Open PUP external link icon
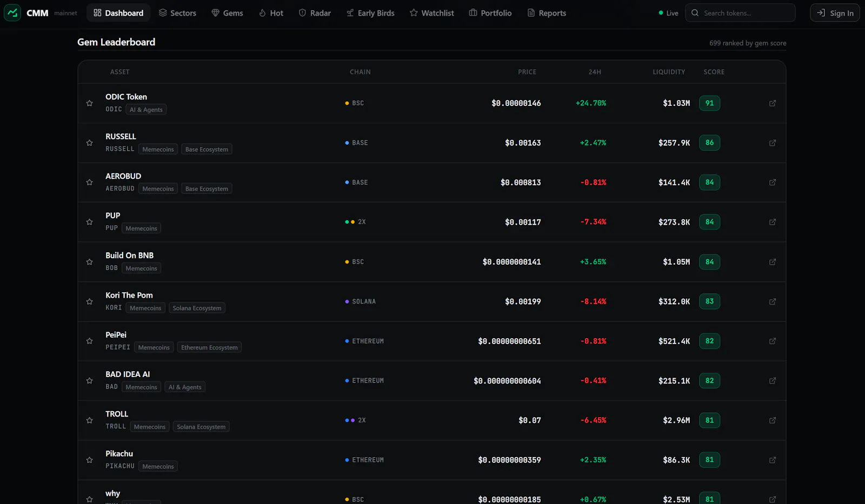 pos(773,222)
